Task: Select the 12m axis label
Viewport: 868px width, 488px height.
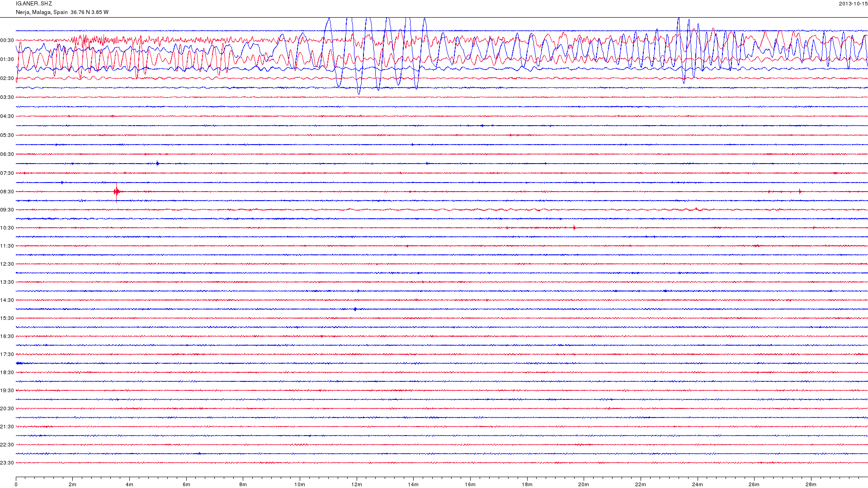Action: click(357, 484)
